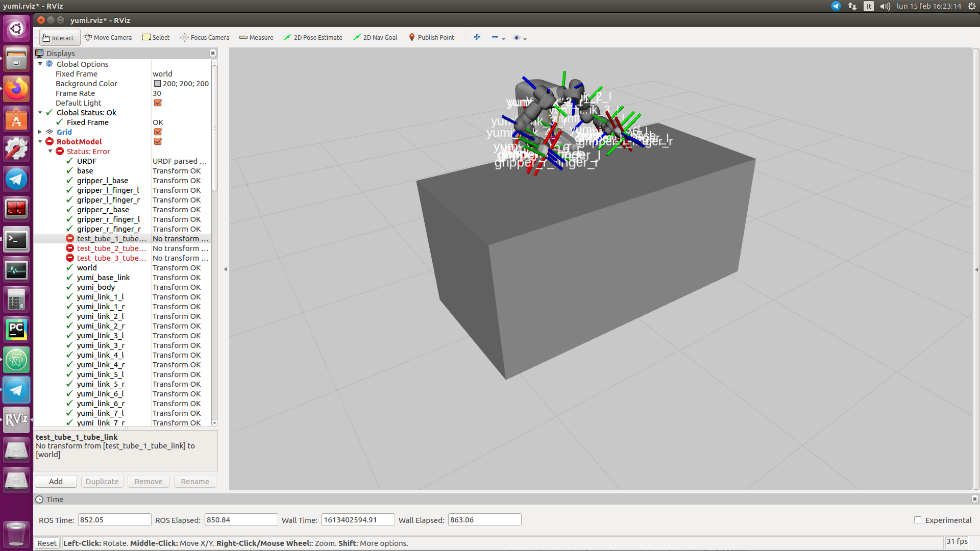The image size is (980, 551).
Task: Click the Wall Time field
Action: click(358, 520)
